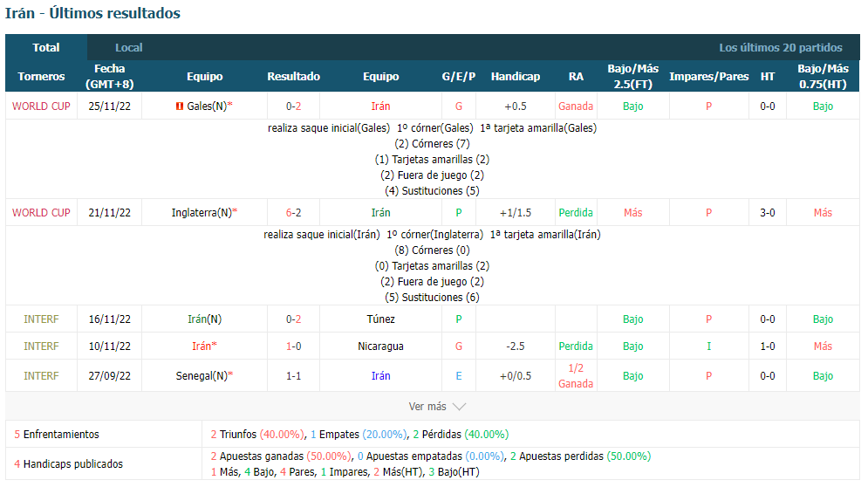Open Nicaragua team link
This screenshot has height=487, width=868.
pos(381,346)
